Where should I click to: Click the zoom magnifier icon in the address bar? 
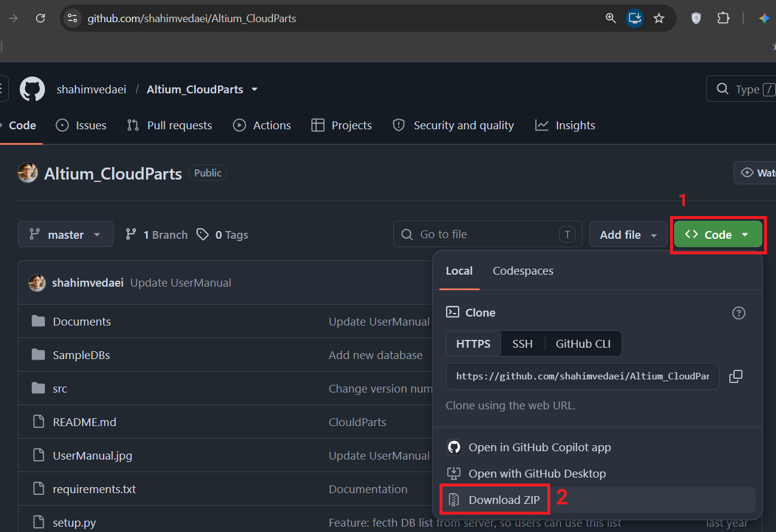(611, 19)
